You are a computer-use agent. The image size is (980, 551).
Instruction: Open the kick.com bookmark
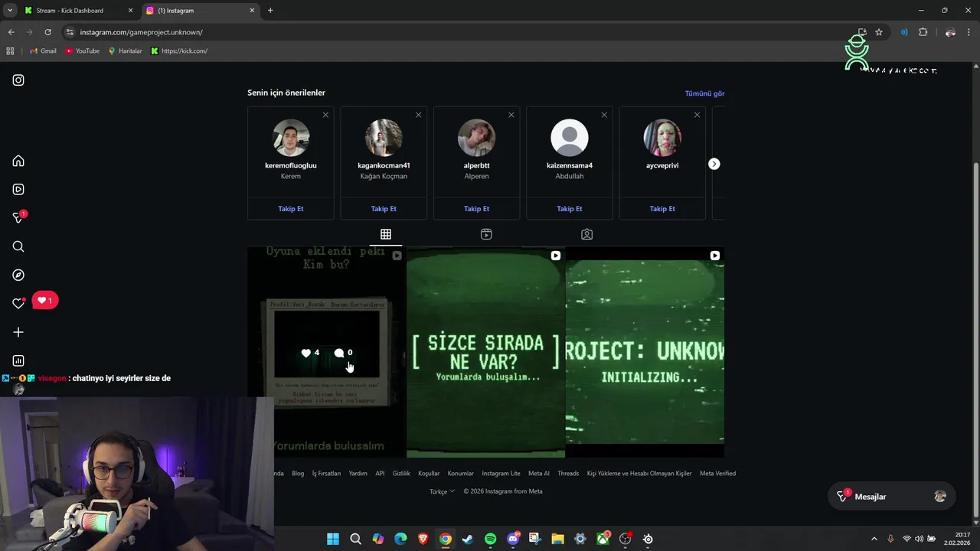click(179, 51)
